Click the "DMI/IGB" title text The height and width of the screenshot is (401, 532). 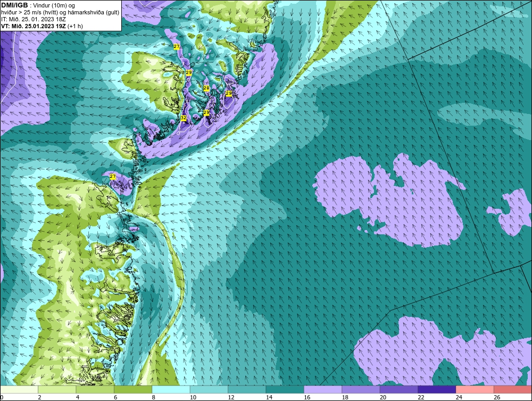click(14, 5)
